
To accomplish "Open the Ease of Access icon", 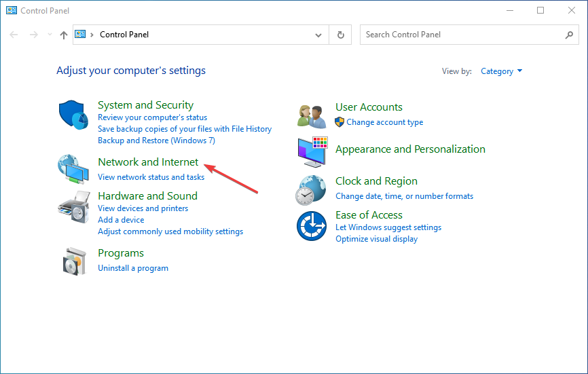I will [312, 226].
